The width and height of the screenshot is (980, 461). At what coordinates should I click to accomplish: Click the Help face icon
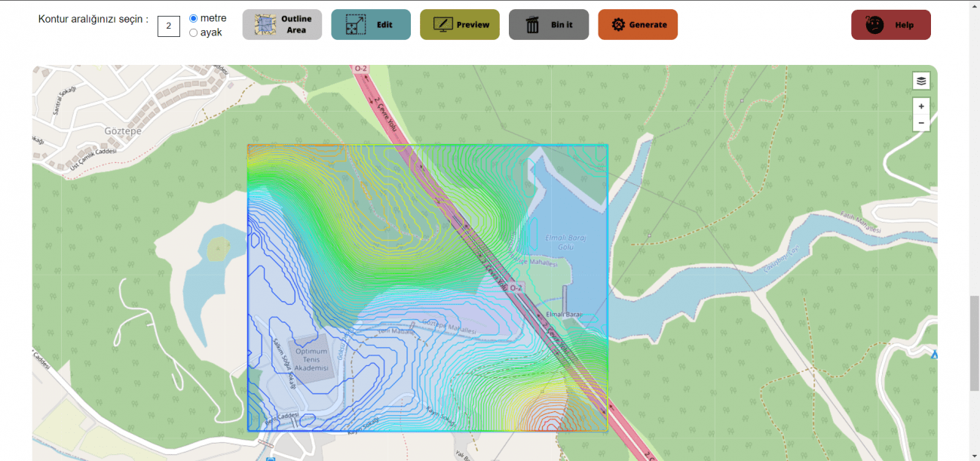874,25
